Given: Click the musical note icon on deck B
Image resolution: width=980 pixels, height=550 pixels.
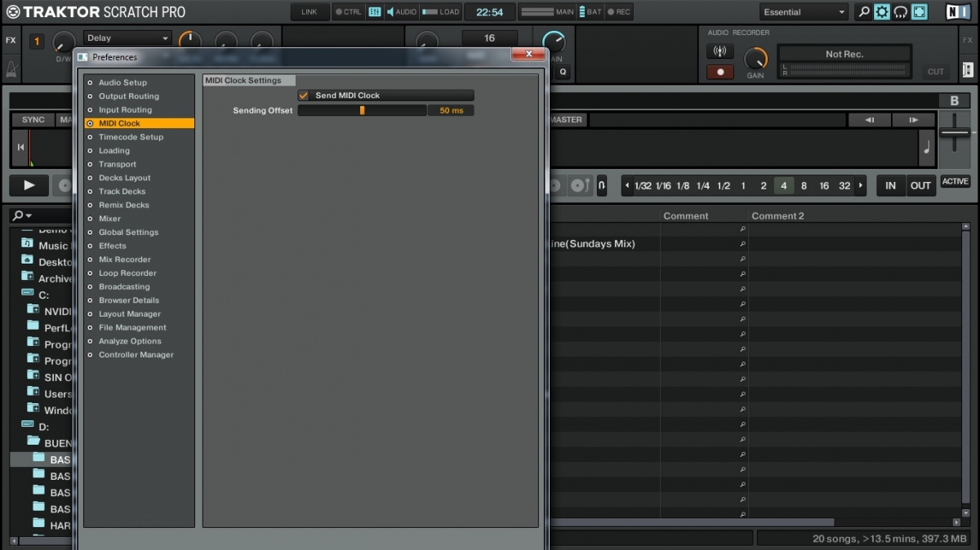Looking at the screenshot, I should [x=927, y=148].
